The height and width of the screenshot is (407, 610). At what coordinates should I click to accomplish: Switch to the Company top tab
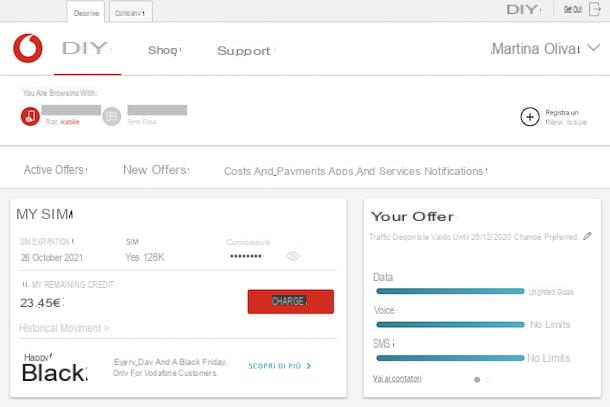tap(131, 12)
